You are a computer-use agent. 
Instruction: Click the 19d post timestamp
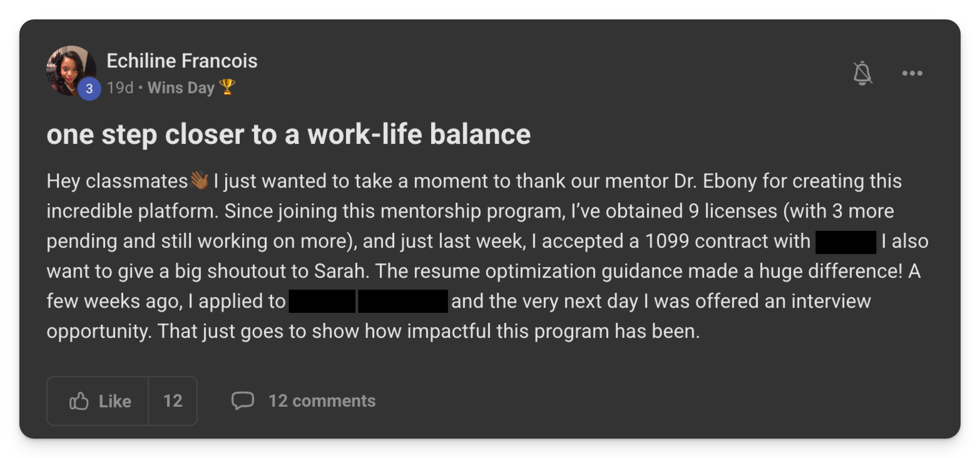[x=120, y=88]
